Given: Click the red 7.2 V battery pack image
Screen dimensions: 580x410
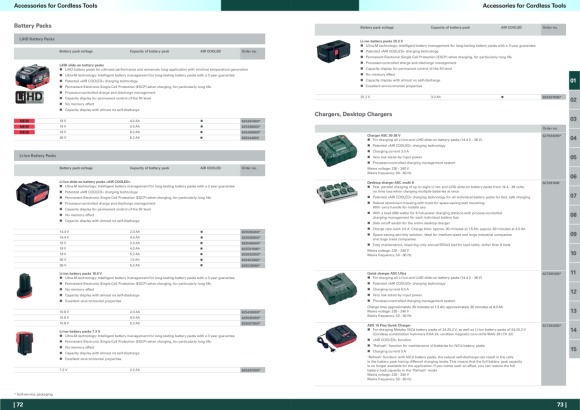Looking at the screenshot, I should (24, 343).
